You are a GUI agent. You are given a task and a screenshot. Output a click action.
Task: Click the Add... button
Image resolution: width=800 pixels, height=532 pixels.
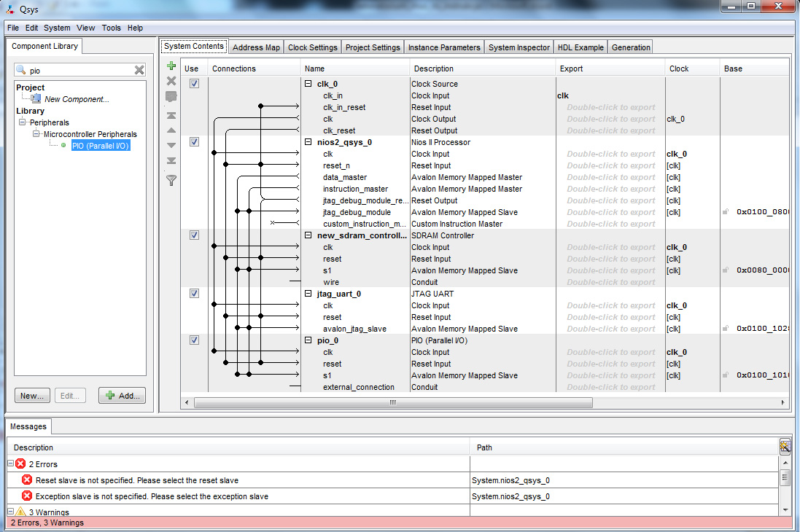tap(123, 395)
